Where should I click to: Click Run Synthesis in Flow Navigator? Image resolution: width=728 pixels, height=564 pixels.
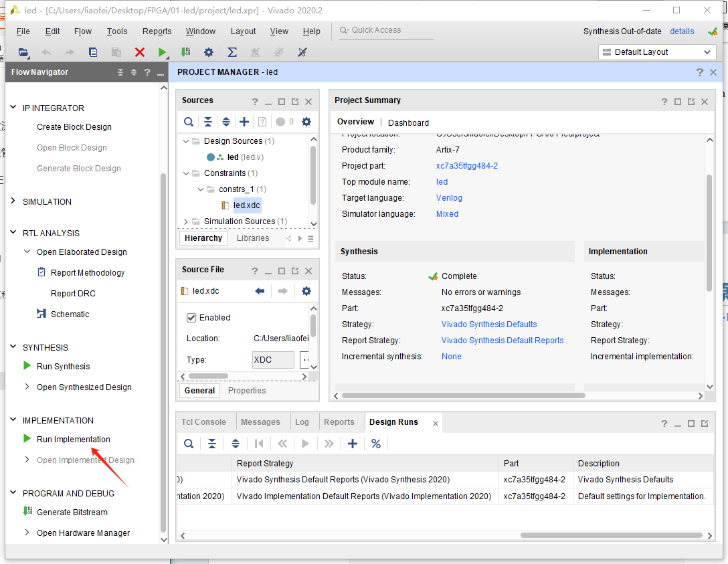63,366
